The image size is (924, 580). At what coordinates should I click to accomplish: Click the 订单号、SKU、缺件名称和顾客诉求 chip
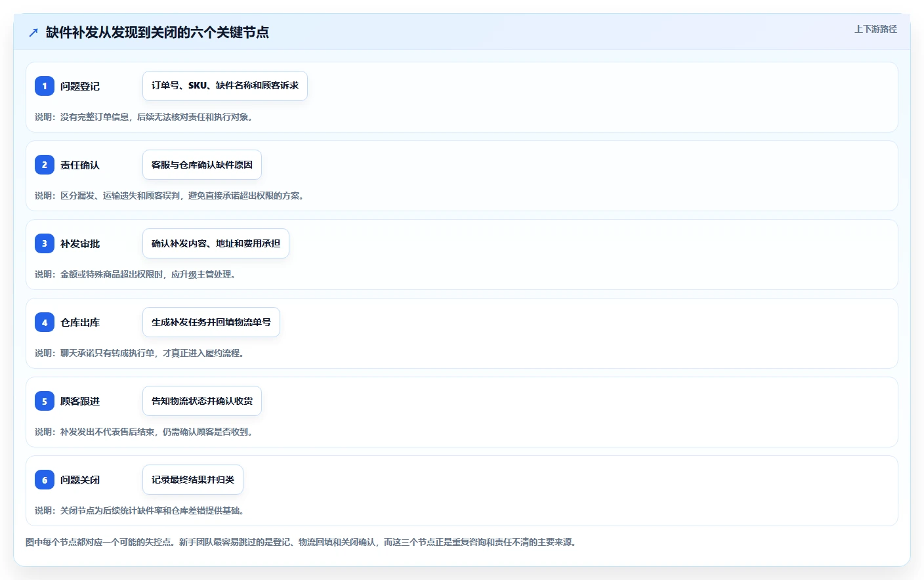225,86
